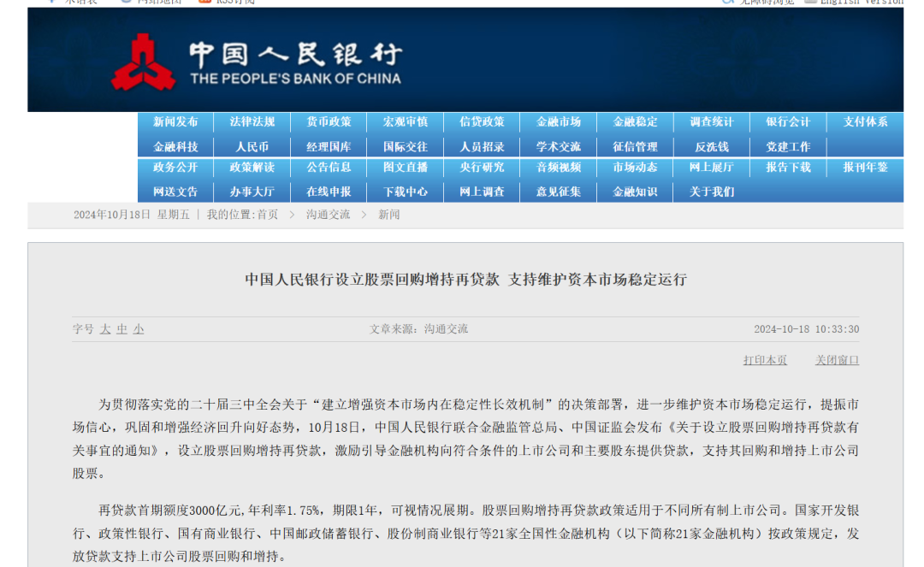Open 网上调查 section
924x567 pixels.
pos(482,192)
